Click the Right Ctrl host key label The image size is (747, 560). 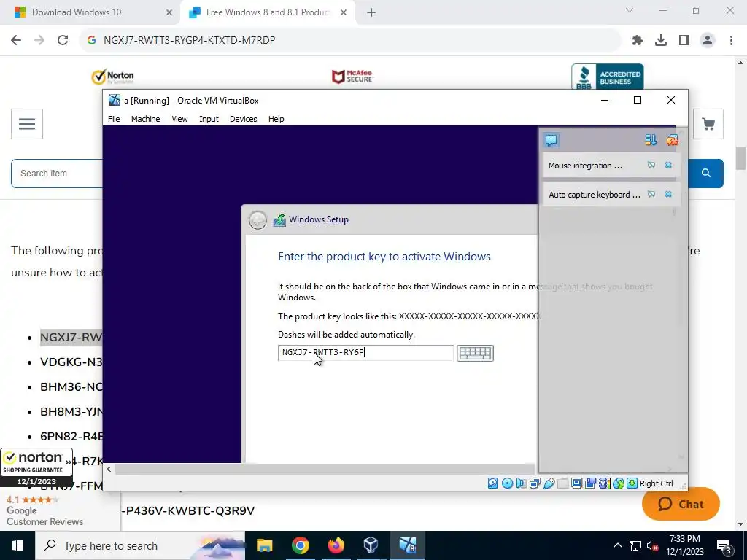657,483
